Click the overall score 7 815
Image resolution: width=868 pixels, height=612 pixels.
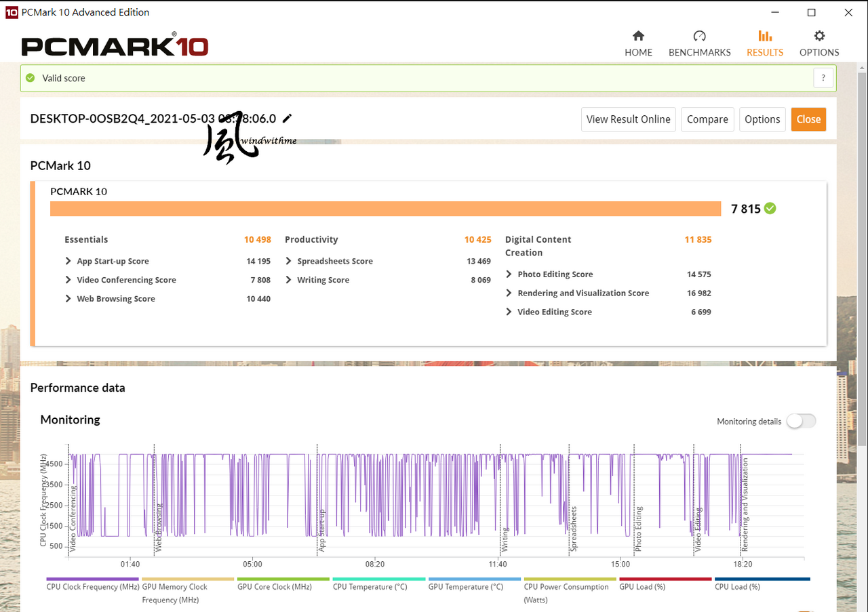[746, 209]
